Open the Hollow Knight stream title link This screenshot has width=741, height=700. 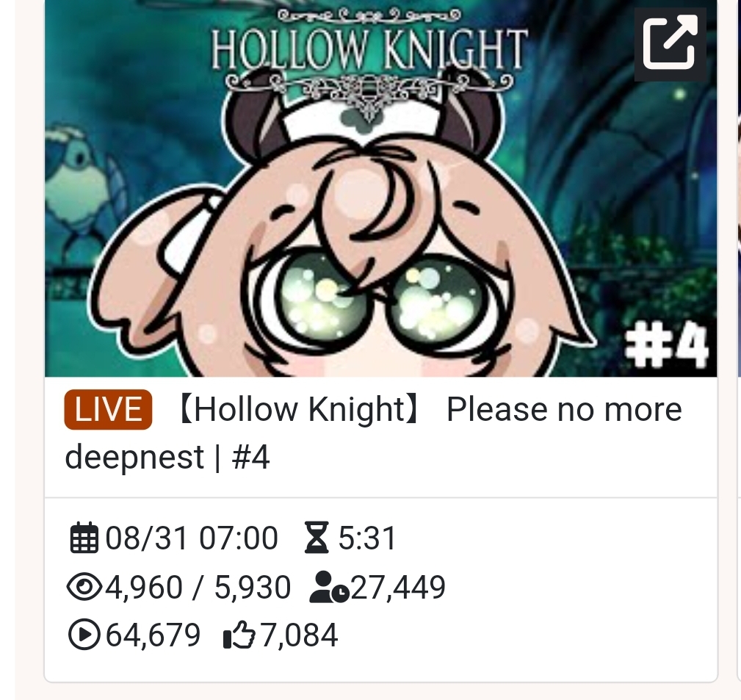[373, 433]
